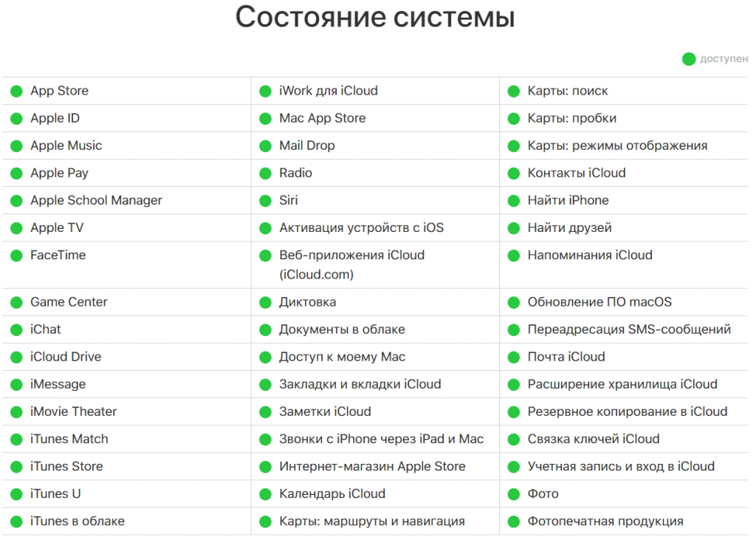Click the Заметки iCloud entry
The height and width of the screenshot is (540, 756).
point(325,411)
